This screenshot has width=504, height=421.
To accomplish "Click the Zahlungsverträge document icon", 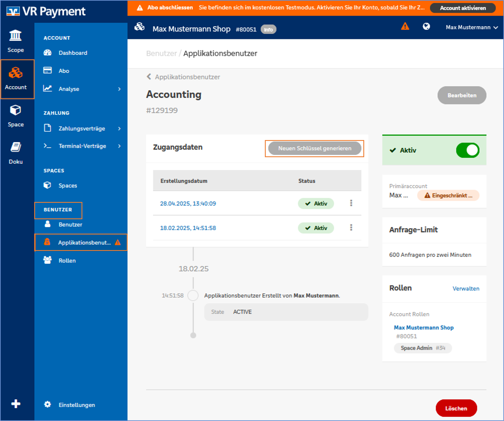I will pos(47,128).
